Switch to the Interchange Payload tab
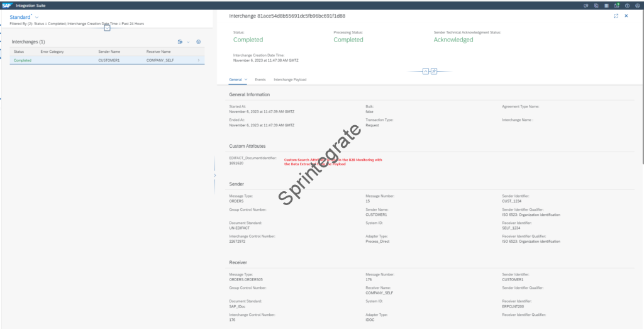644x329 pixels. coord(290,80)
